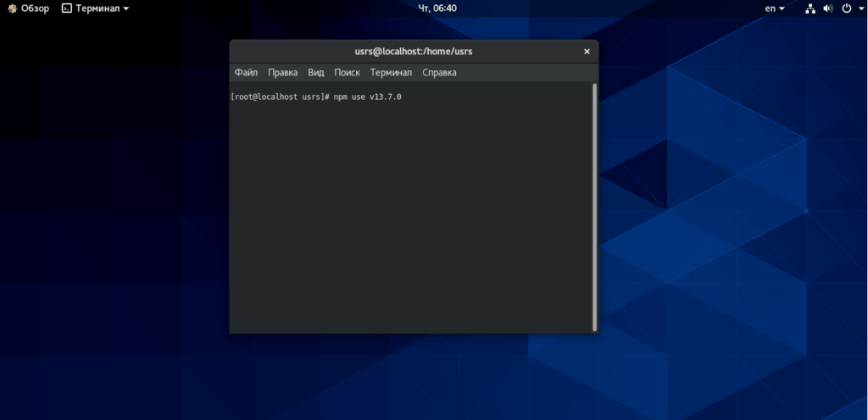Open the Правка menu
Image resolution: width=868 pixels, height=420 pixels.
(x=282, y=72)
